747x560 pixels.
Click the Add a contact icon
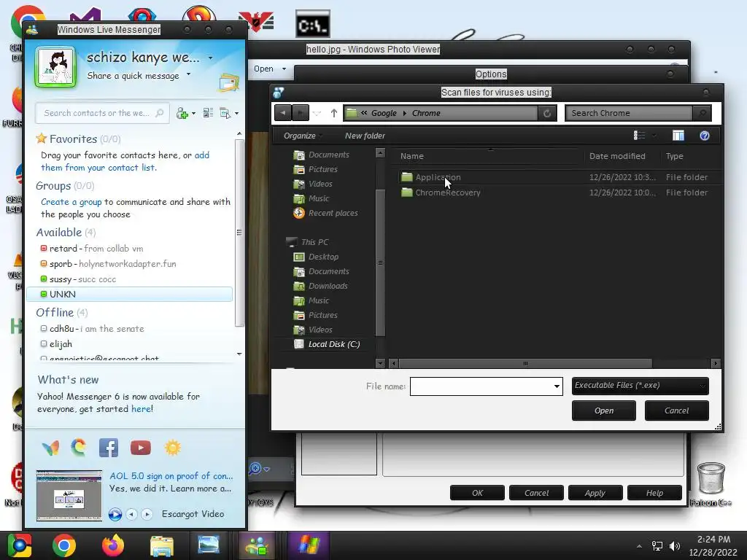click(x=182, y=113)
